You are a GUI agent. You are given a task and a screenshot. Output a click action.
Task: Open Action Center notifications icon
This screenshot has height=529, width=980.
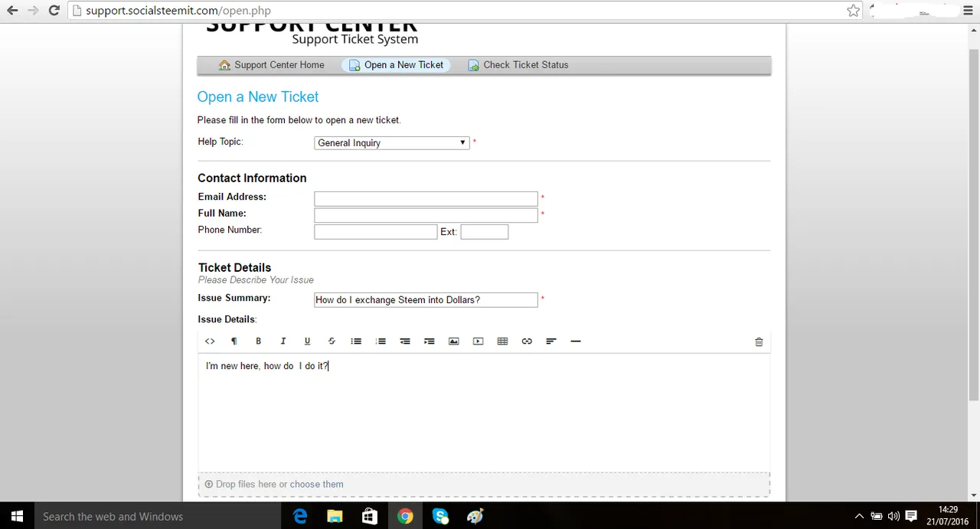pyautogui.click(x=911, y=517)
